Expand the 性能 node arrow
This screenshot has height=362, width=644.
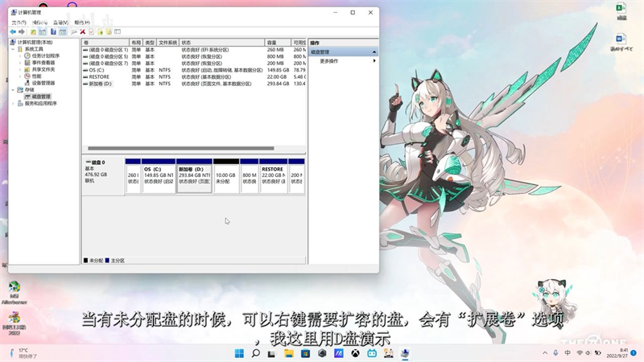point(20,76)
